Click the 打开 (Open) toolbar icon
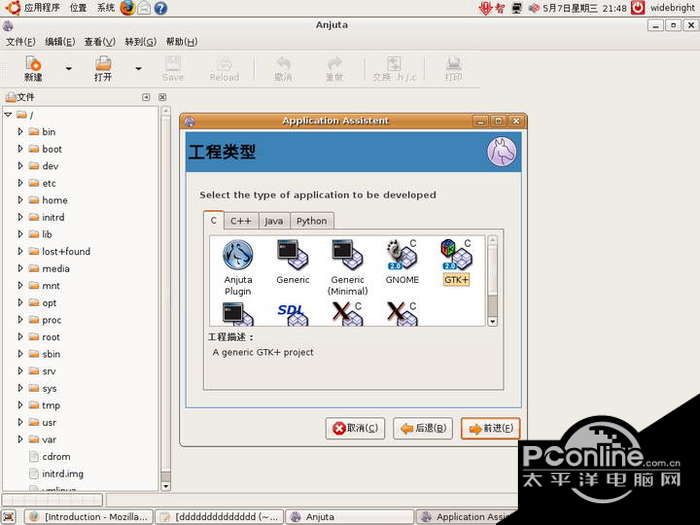The width and height of the screenshot is (700, 525). click(x=103, y=64)
